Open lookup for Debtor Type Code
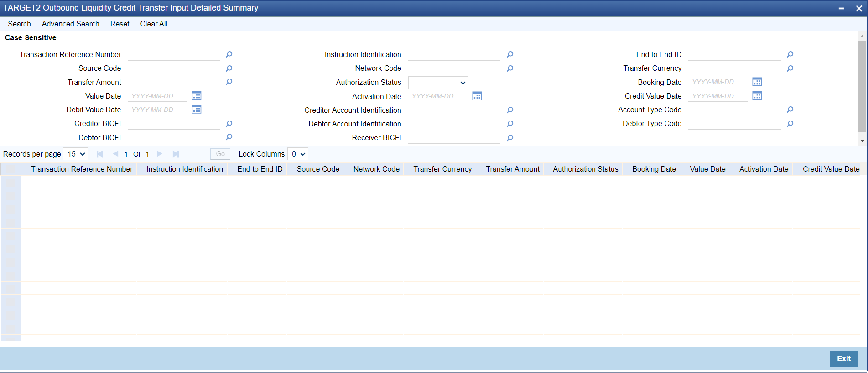 pyautogui.click(x=790, y=124)
